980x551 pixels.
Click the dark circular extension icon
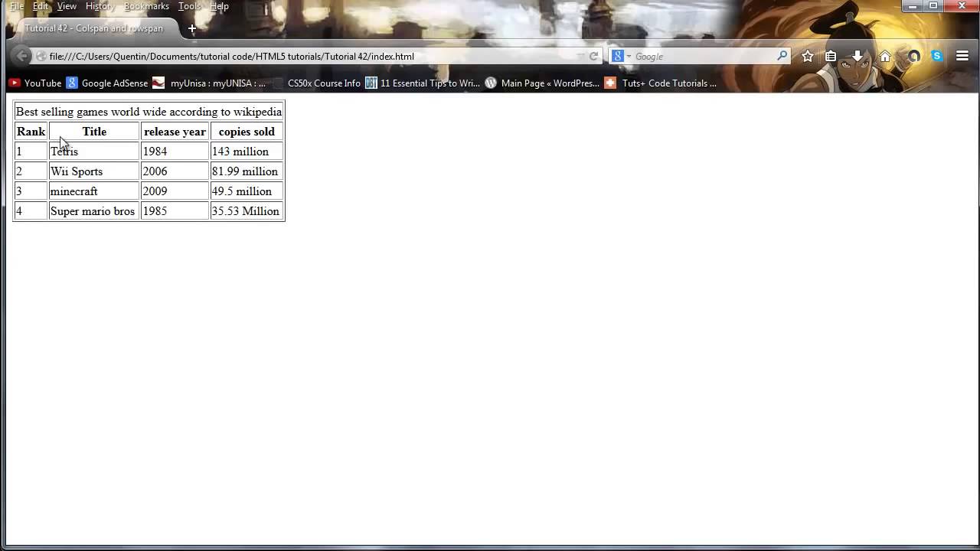click(913, 56)
